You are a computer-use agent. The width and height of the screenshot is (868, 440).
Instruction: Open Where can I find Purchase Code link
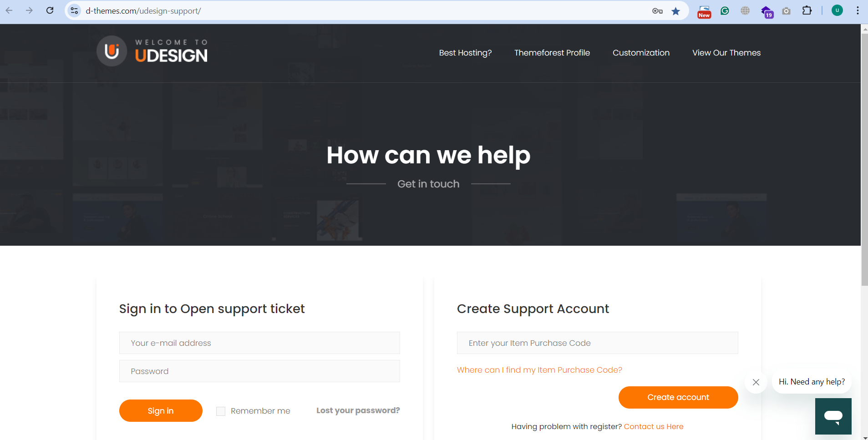point(539,370)
